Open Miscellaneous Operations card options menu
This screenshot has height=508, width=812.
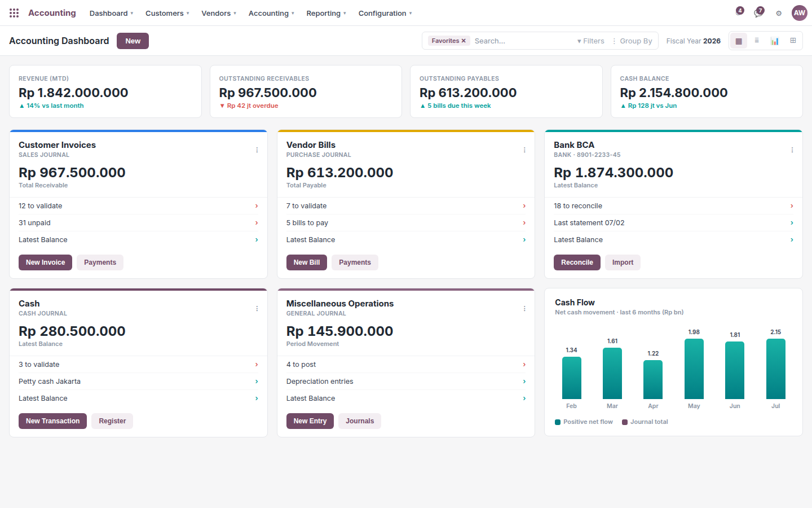click(x=524, y=309)
